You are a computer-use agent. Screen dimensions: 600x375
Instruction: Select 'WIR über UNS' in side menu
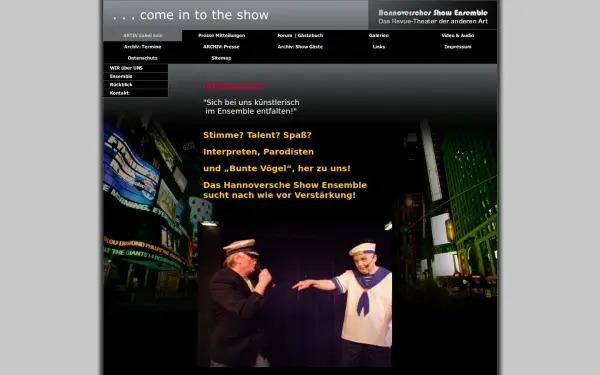coord(136,68)
